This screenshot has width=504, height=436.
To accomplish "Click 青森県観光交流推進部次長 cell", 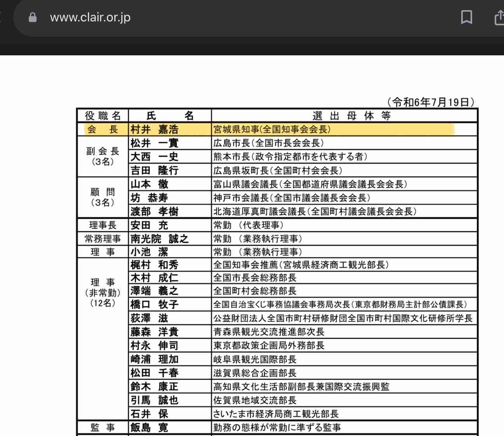I will [x=345, y=332].
